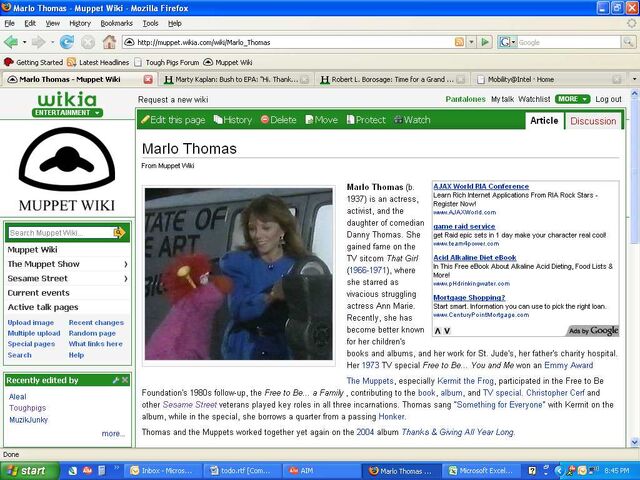Viewport: 640px width, 480px height.
Task: Click the Muppet Wiki logo image
Action: click(67, 169)
